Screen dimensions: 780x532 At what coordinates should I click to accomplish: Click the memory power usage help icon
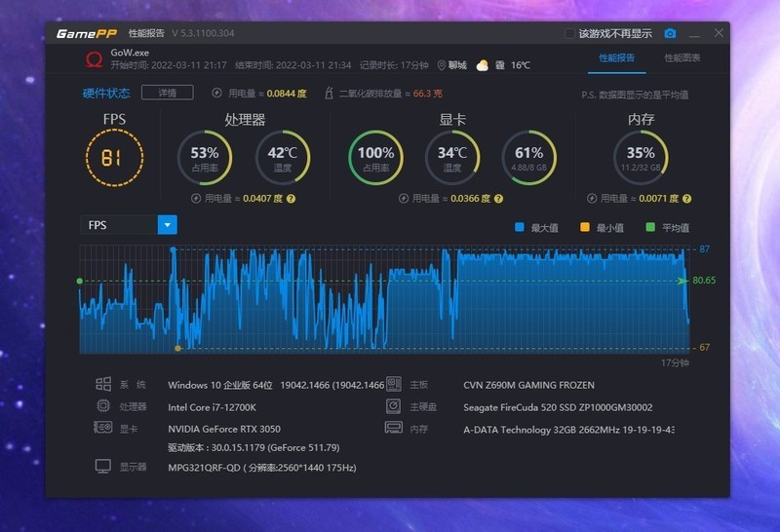[686, 199]
